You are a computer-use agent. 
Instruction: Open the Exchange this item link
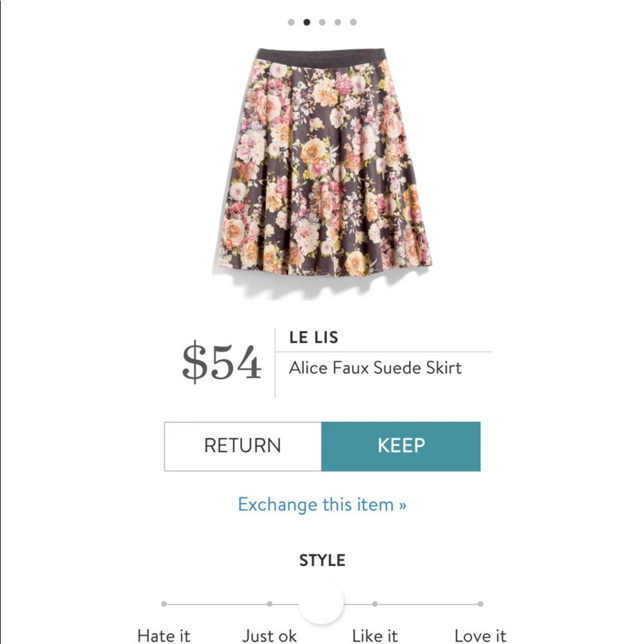[322, 506]
